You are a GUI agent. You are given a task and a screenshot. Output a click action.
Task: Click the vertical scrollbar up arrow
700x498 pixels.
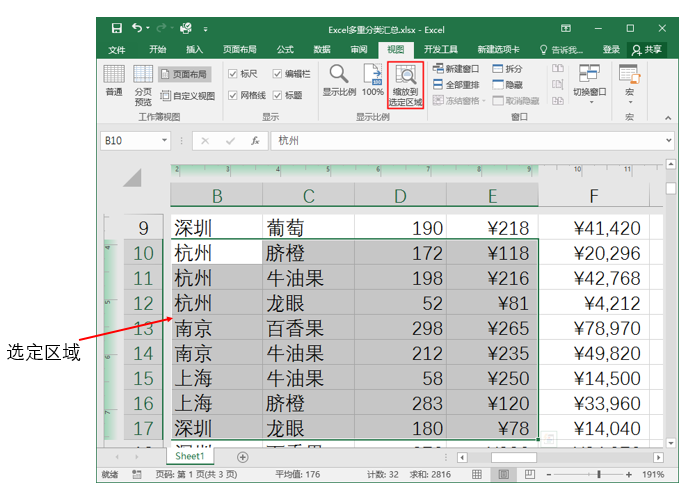coord(671,164)
